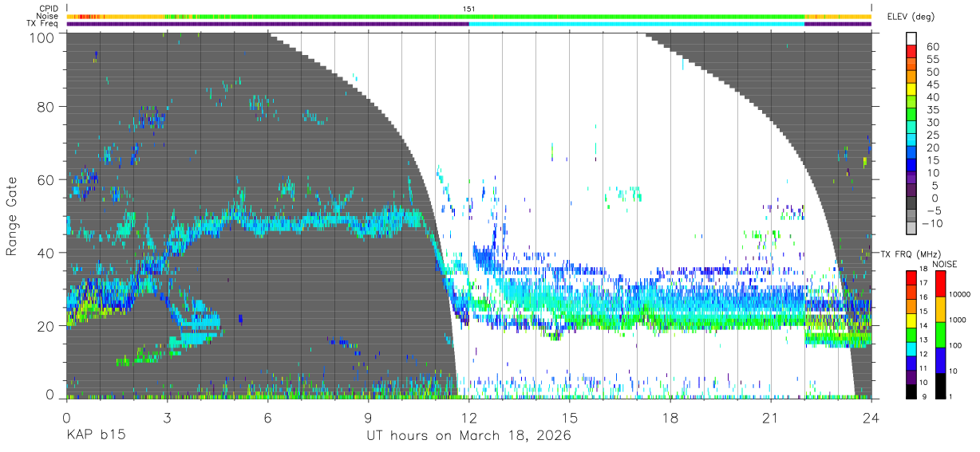
Task: Click the y-axis tick label '80'
Action: tap(47, 106)
